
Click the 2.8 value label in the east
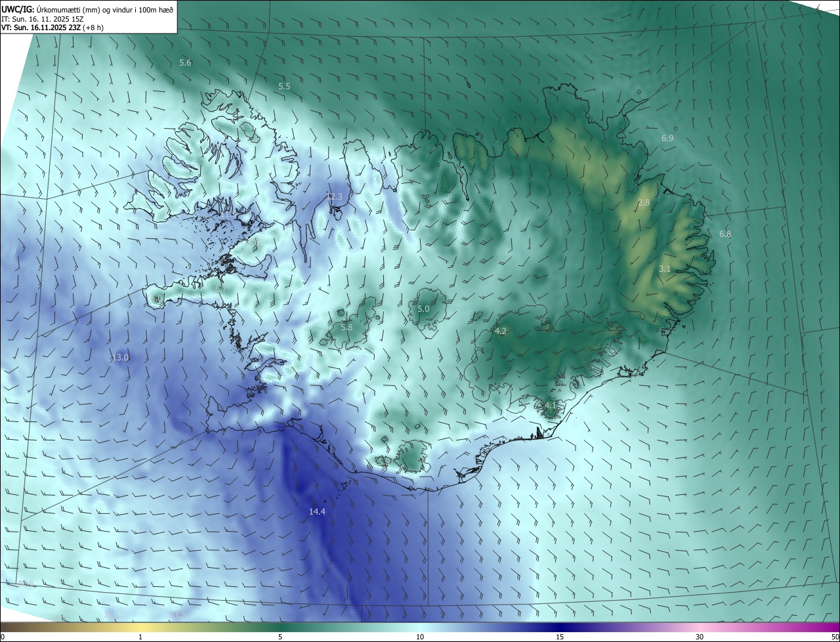point(644,202)
